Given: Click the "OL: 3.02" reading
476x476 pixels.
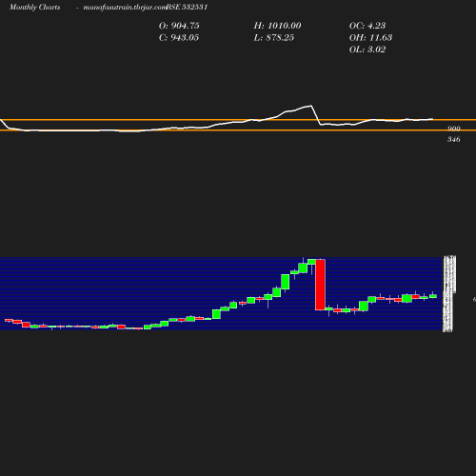Looking at the screenshot, I should [367, 50].
